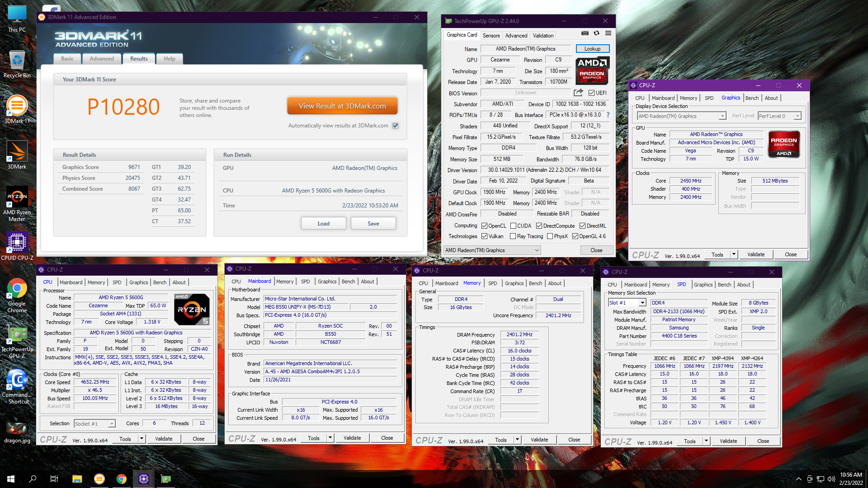The width and height of the screenshot is (868, 488).
Task: Click the Load button in Run Details
Action: 324,223
